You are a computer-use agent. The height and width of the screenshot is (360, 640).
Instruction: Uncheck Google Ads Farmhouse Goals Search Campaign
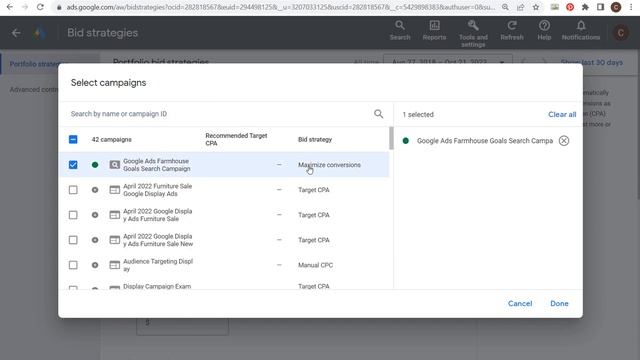[73, 165]
